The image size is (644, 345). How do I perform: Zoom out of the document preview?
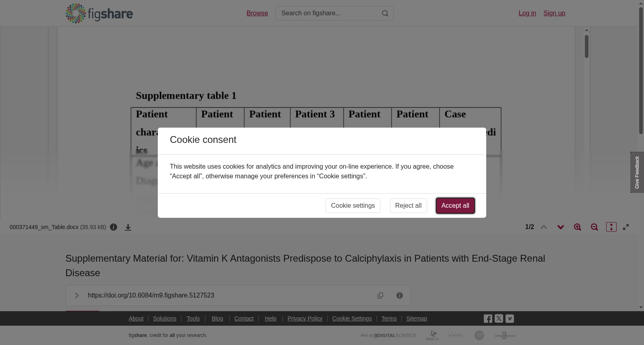click(594, 227)
